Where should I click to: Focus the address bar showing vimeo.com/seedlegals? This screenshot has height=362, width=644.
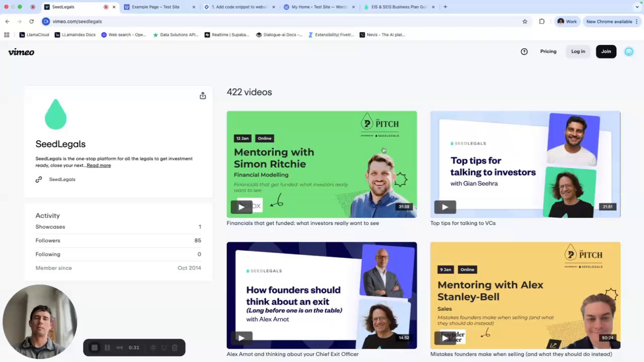tap(282, 21)
